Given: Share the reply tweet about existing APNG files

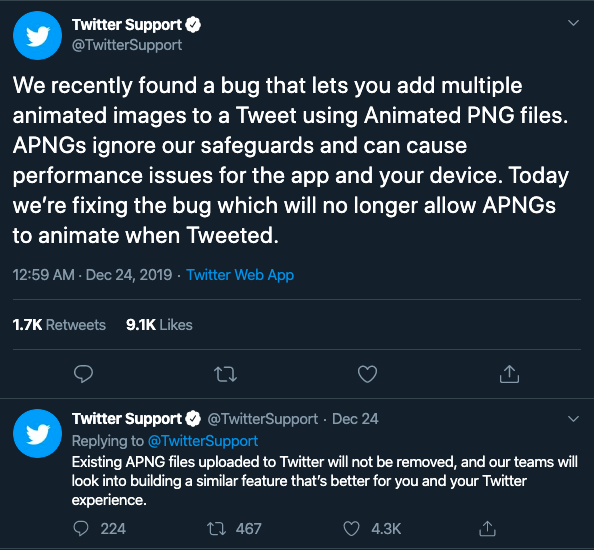Looking at the screenshot, I should point(488,528).
